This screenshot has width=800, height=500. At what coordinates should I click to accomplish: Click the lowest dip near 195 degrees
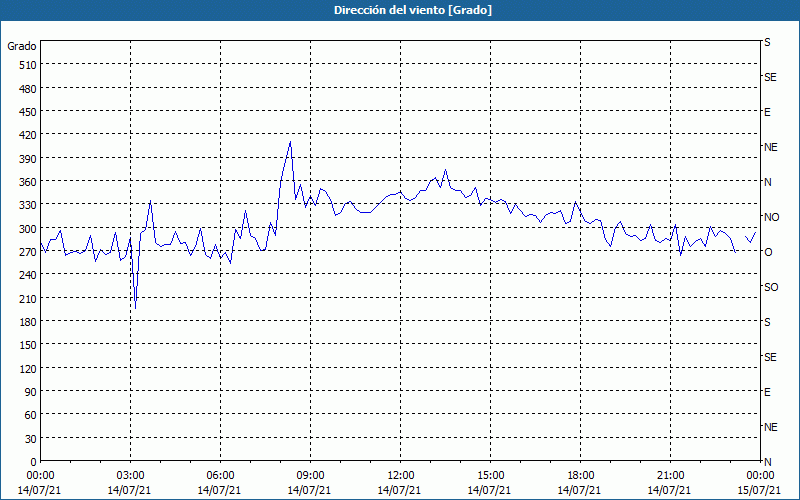(x=135, y=308)
